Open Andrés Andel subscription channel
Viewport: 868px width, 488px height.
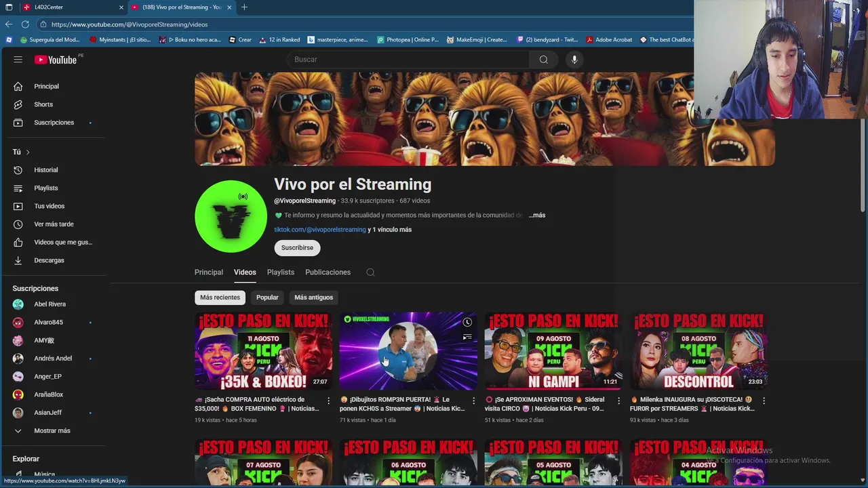[54, 359]
